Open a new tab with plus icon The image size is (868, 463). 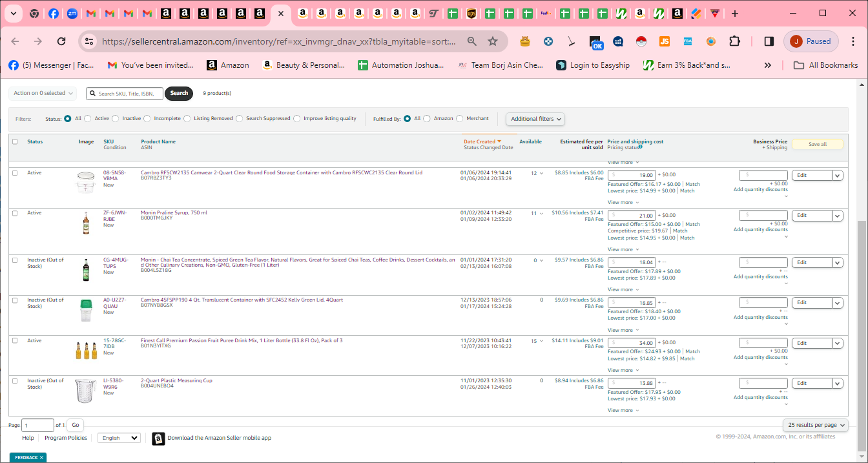(734, 13)
